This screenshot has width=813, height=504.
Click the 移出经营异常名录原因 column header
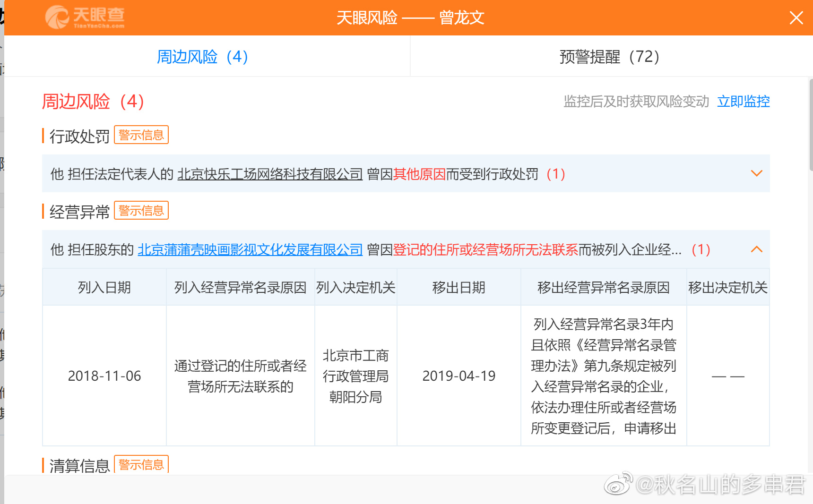[x=604, y=287]
